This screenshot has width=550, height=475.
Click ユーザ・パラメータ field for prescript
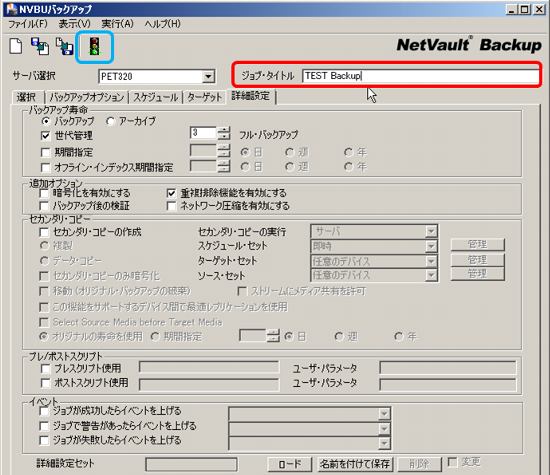pos(448,368)
